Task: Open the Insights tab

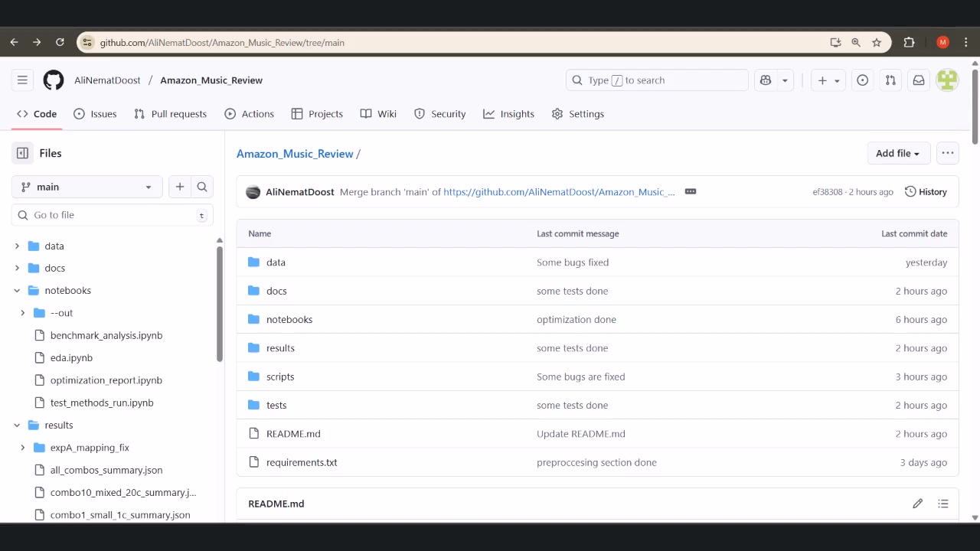Action: click(508, 114)
